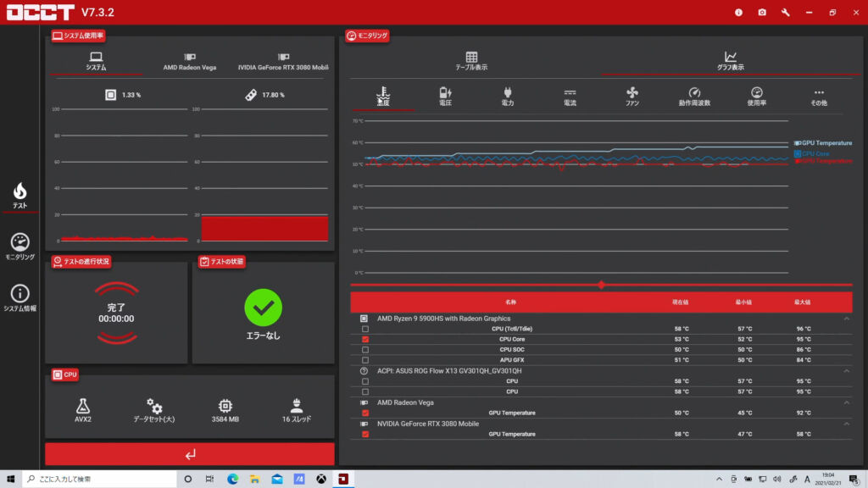Open File Explorer from the taskbar
868x488 pixels.
click(x=254, y=480)
